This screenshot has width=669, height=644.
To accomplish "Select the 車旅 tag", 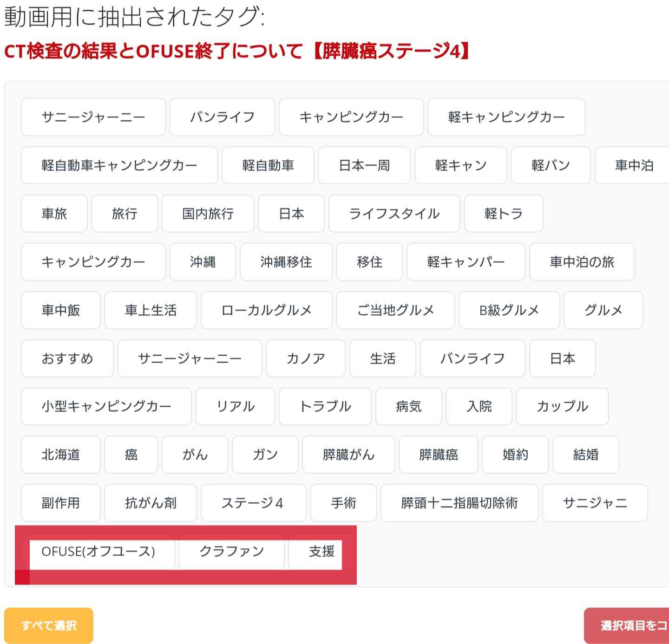I will 54,214.
